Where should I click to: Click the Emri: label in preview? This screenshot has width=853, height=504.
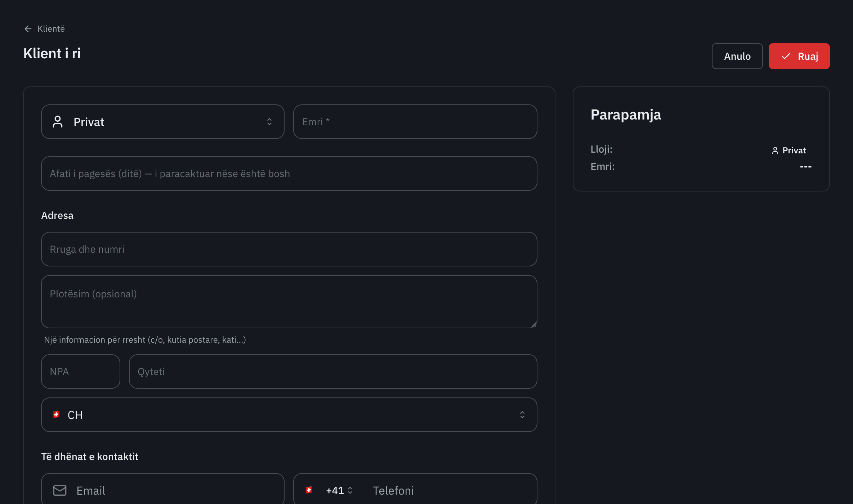click(603, 166)
